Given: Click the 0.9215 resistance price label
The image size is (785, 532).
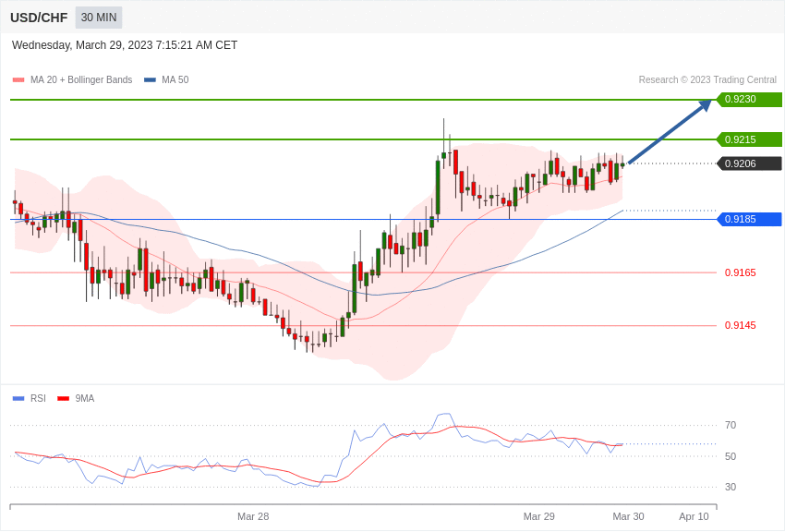Looking at the screenshot, I should 750,139.
